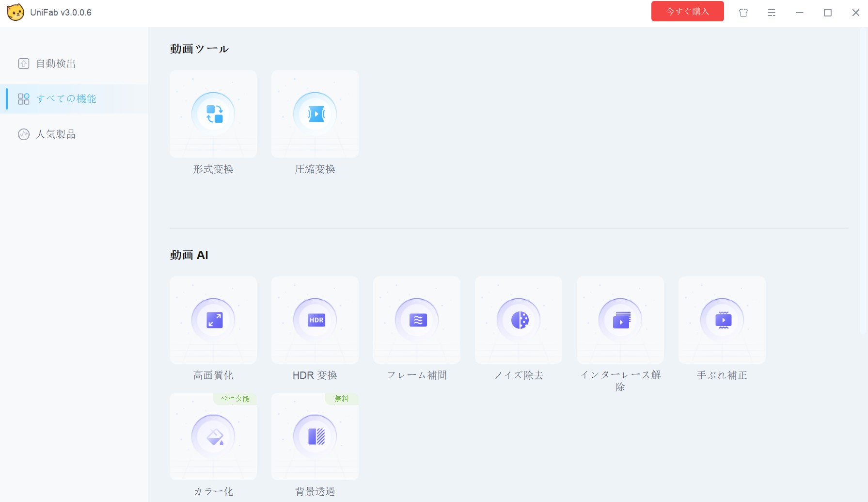Click the 手ぶれ補正 label
Image resolution: width=868 pixels, height=502 pixels.
pyautogui.click(x=722, y=375)
